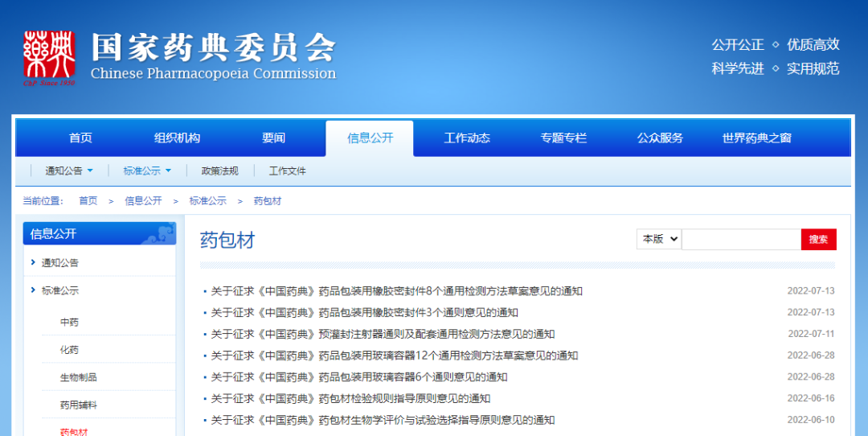This screenshot has width=868, height=436.
Task: Expand the 标准公示 submenu dropdown arrow
Action: 168,171
